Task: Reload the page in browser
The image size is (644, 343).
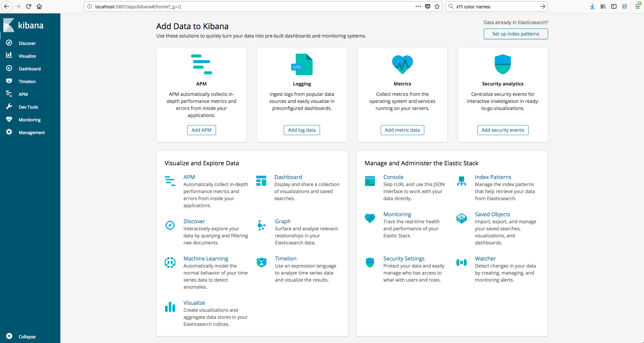Action: [29, 6]
